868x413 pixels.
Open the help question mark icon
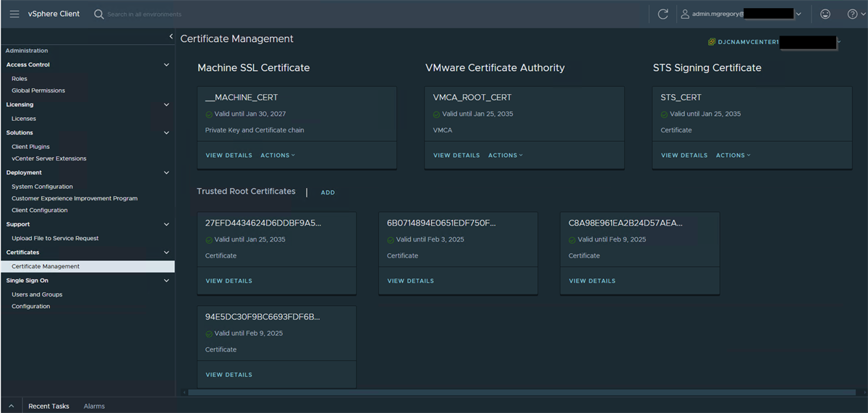[852, 14]
